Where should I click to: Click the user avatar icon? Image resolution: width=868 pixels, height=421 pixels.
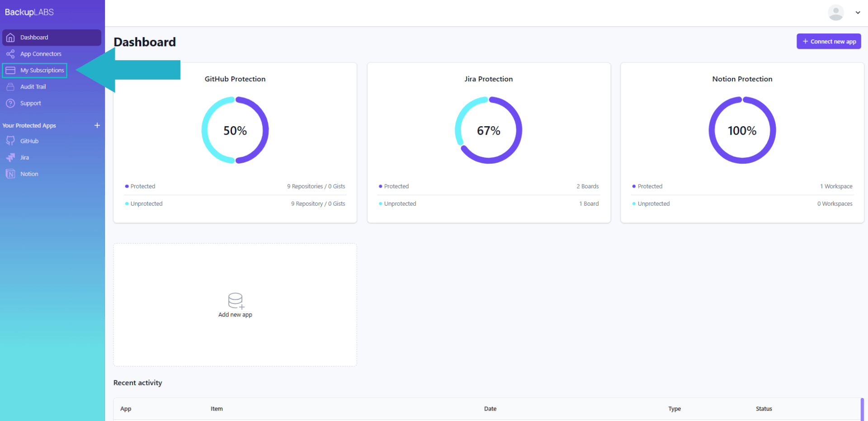coord(835,13)
